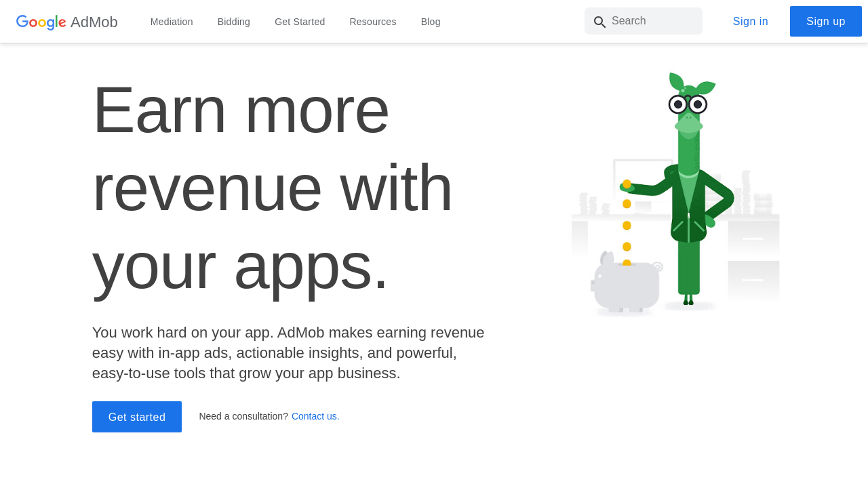The height and width of the screenshot is (488, 868).
Task: Expand the Resources navigation menu
Action: (373, 22)
